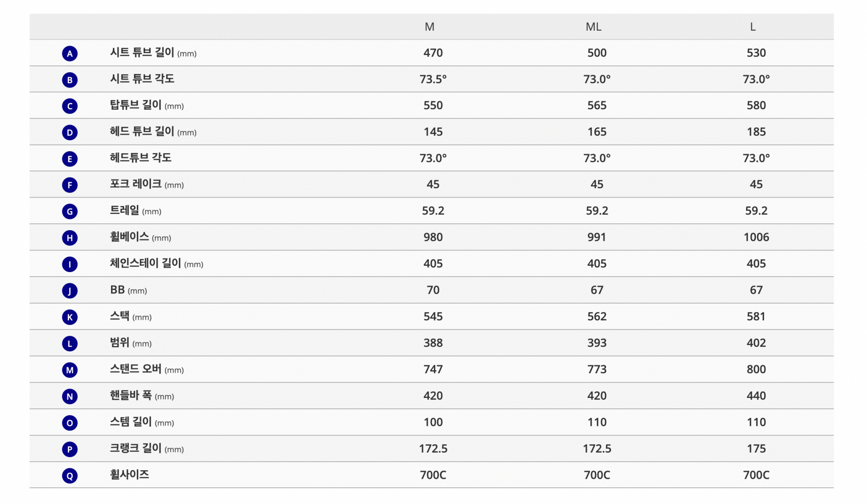Click the H icon next to 휠베이스
Image resolution: width=867 pixels, height=504 pixels.
click(70, 238)
